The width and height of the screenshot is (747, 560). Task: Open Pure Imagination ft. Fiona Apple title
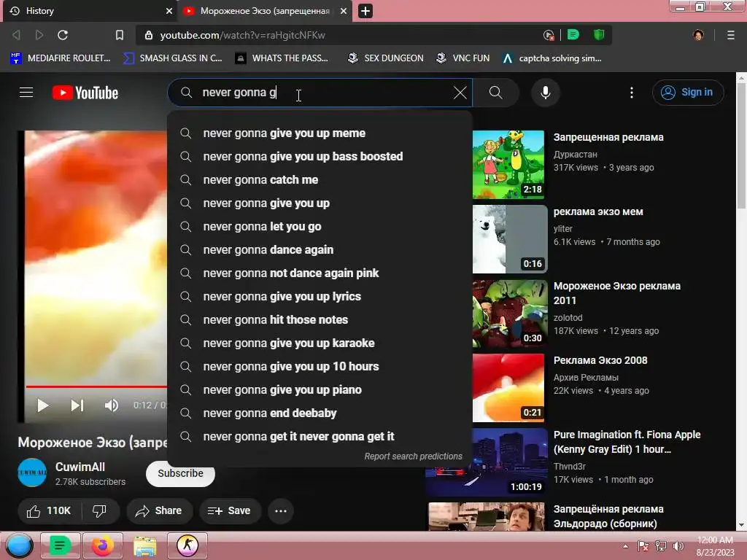627,442
